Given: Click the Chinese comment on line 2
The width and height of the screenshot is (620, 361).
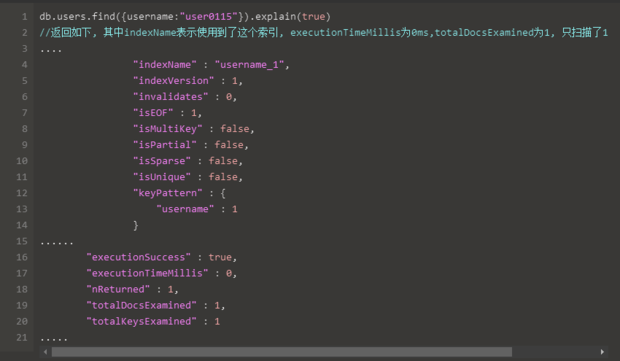Looking at the screenshot, I should pos(323,32).
